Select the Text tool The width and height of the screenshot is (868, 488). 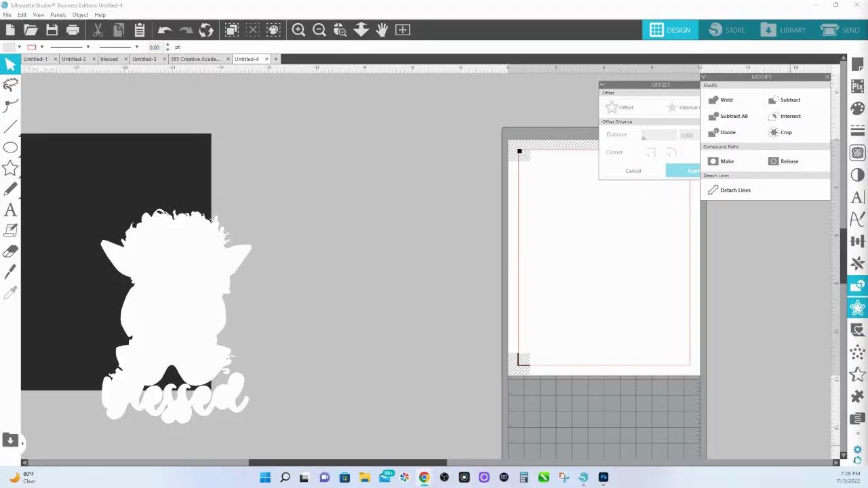tap(10, 210)
